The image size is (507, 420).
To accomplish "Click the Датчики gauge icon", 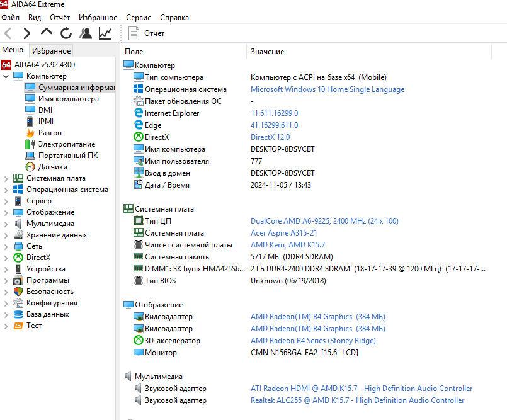I will click(x=30, y=167).
